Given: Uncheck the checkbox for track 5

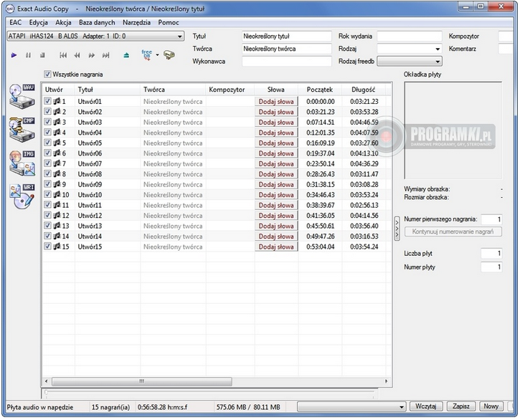Looking at the screenshot, I should tap(47, 143).
